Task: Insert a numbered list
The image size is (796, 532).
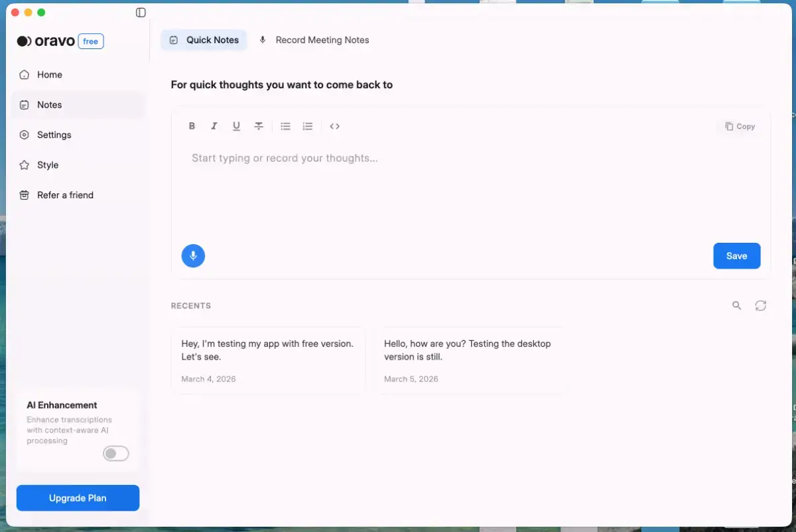Action: click(x=308, y=126)
